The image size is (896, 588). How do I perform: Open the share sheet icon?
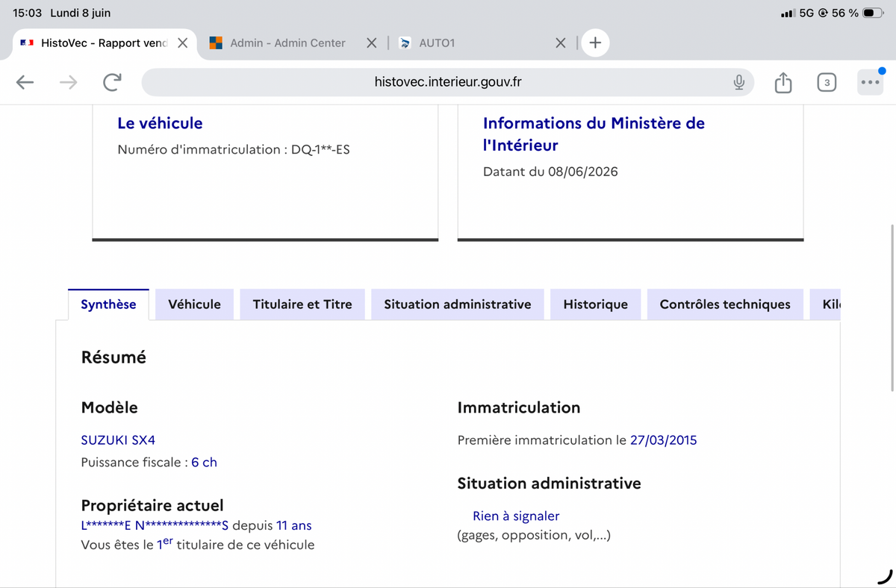tap(783, 82)
